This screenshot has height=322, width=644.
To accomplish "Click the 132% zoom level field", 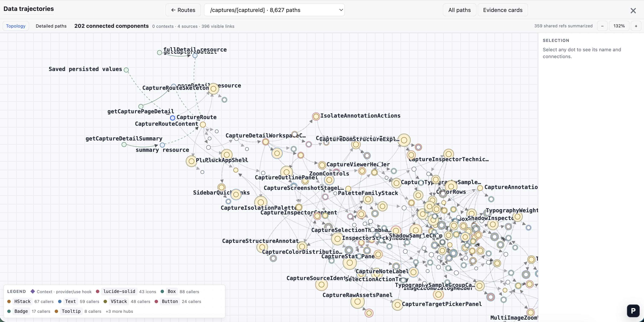I will [x=619, y=26].
